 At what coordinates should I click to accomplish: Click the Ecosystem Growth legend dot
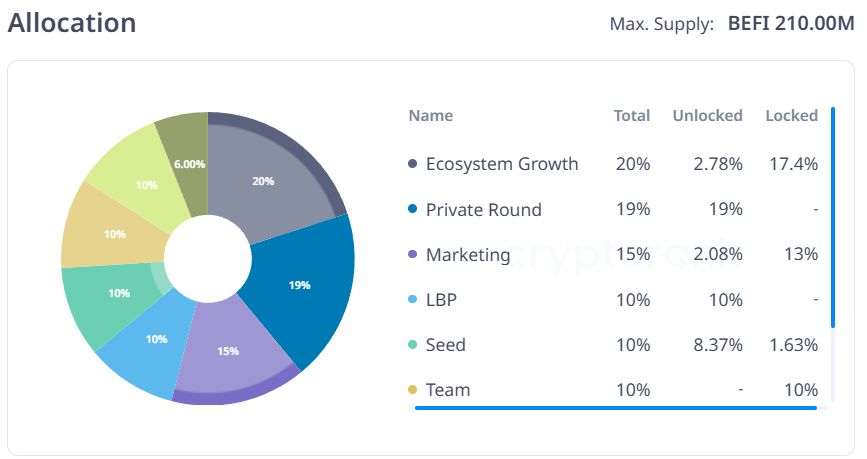click(x=413, y=164)
